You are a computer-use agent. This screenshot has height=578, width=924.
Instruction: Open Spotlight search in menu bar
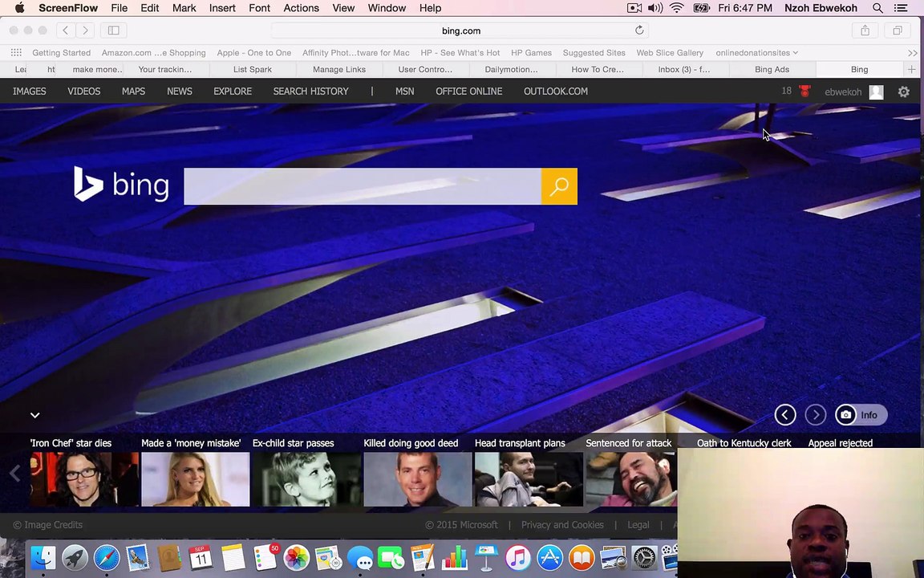point(877,8)
